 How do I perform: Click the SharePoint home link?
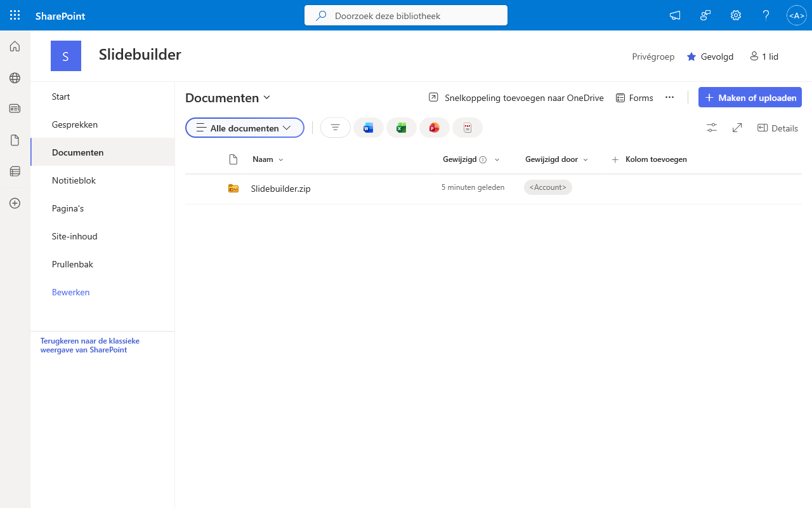(x=60, y=16)
